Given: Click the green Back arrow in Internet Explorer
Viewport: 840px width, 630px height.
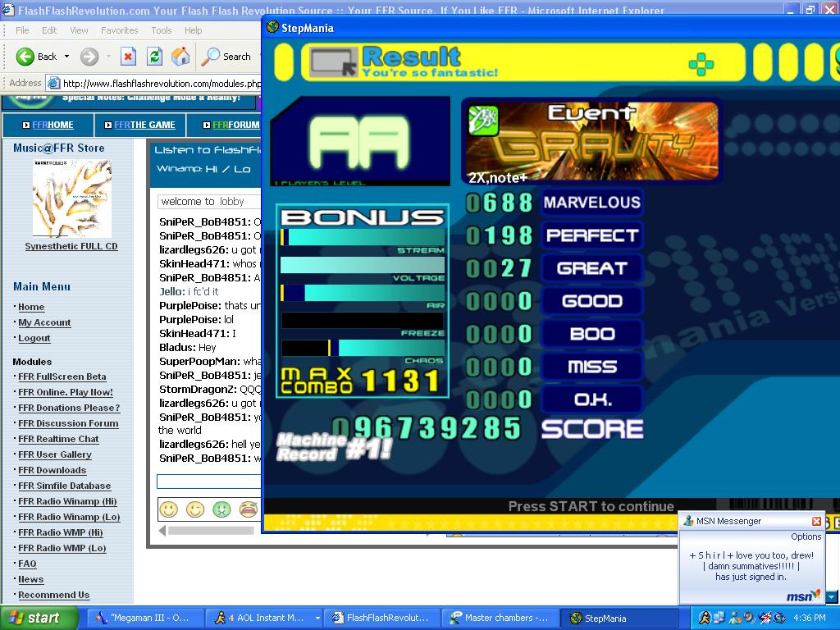Looking at the screenshot, I should tap(25, 57).
